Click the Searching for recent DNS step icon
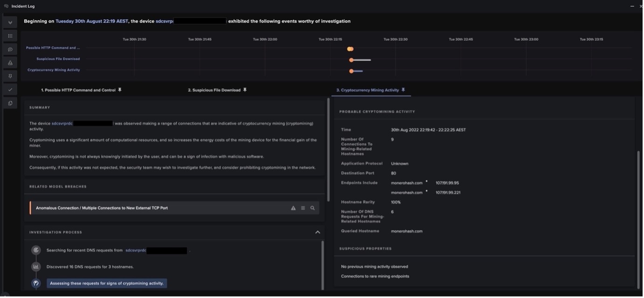This screenshot has width=644, height=298. click(36, 250)
